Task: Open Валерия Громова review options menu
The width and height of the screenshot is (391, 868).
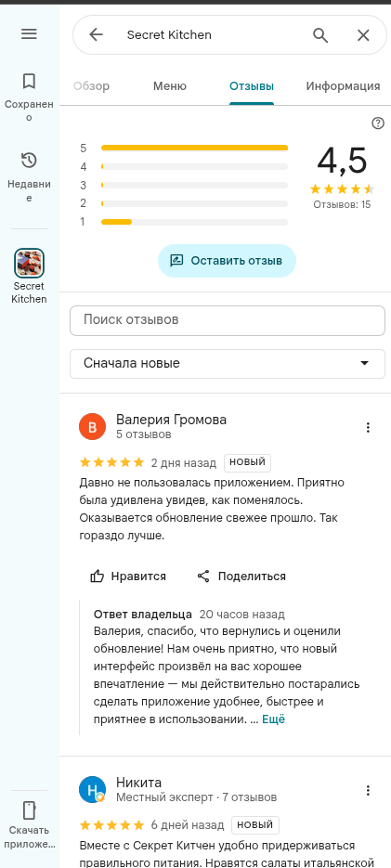Action: pos(369,427)
